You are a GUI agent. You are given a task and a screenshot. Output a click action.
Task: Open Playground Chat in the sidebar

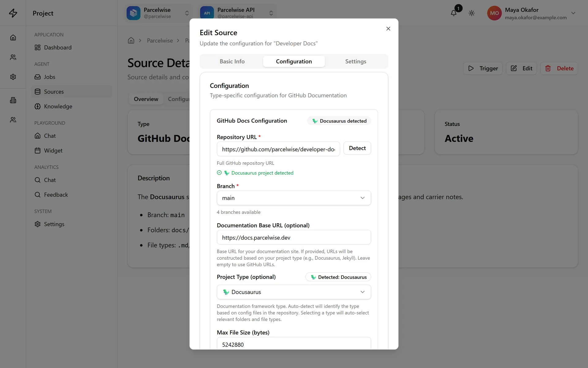[72, 136]
